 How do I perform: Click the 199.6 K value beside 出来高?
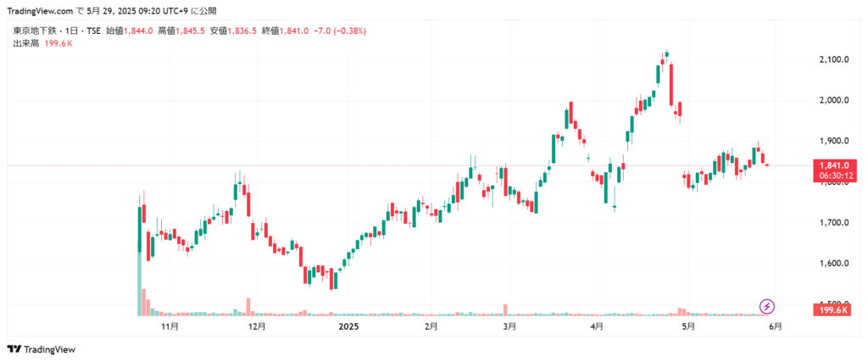(58, 43)
